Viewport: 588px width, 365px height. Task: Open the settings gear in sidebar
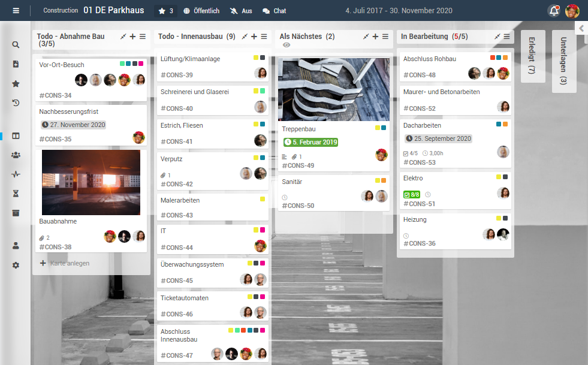point(16,266)
